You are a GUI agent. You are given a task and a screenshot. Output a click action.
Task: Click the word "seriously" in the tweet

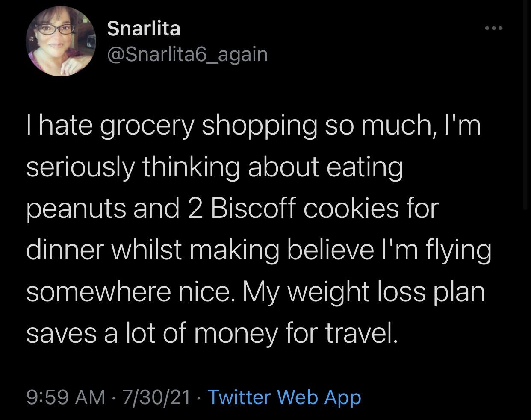pyautogui.click(x=79, y=167)
